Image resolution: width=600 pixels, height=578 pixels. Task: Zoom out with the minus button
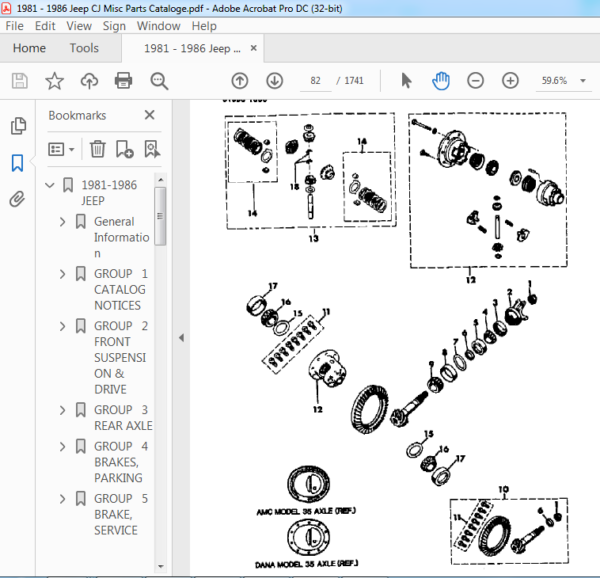click(x=476, y=81)
